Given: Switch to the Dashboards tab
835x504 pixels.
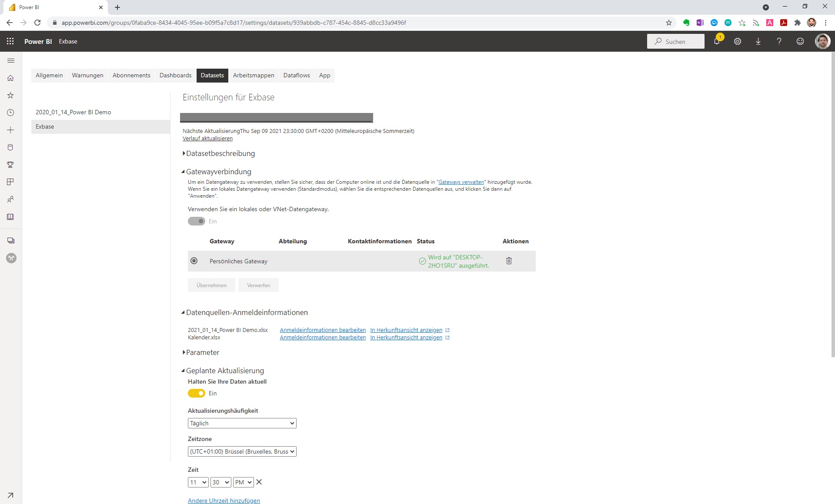Looking at the screenshot, I should [175, 75].
